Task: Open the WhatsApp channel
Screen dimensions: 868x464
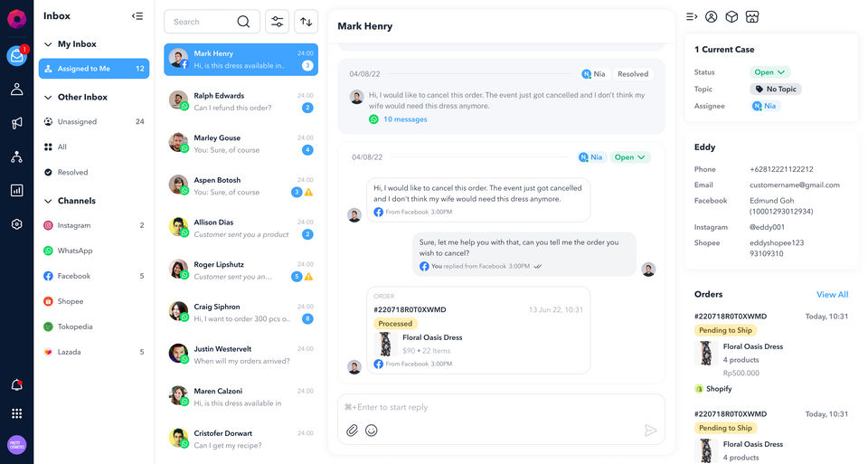Action: point(94,251)
